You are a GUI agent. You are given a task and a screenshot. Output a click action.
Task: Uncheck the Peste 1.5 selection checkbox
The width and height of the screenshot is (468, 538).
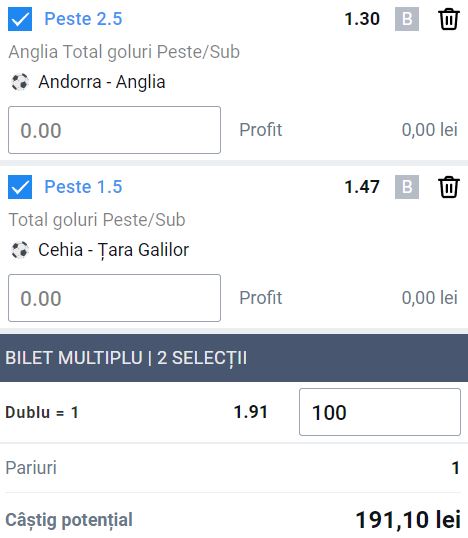[x=20, y=187]
